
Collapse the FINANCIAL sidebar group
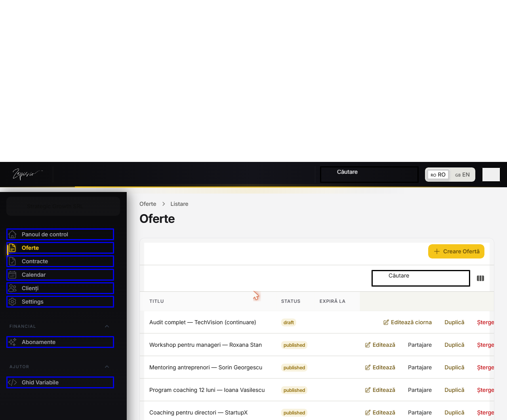click(x=107, y=326)
